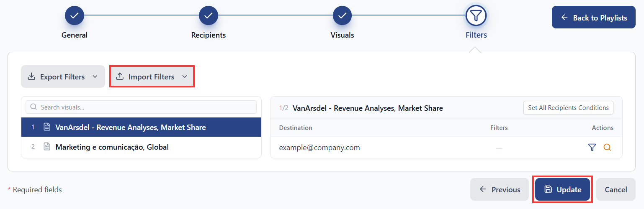Click the search magnifier in visuals search box
The width and height of the screenshot is (644, 209).
(33, 107)
